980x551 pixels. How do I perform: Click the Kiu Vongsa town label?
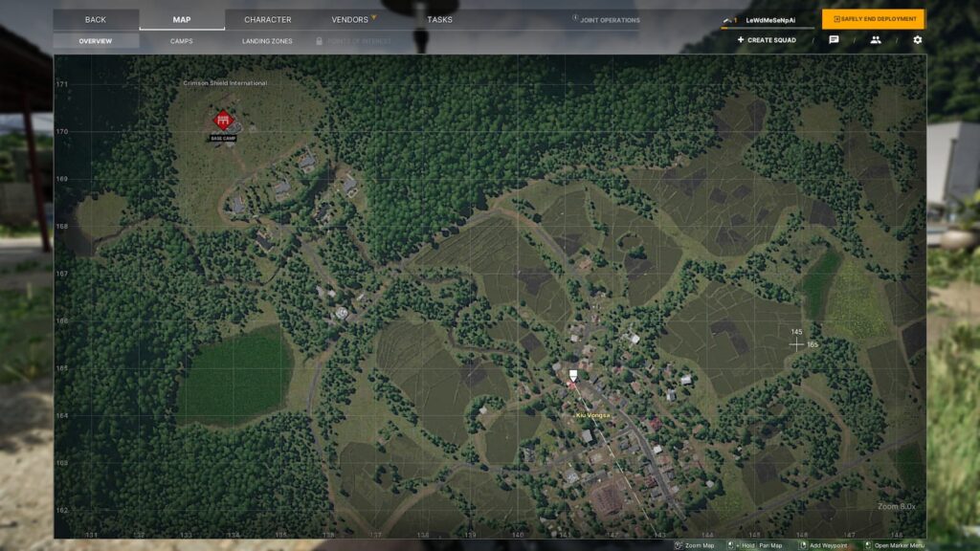pyautogui.click(x=591, y=415)
